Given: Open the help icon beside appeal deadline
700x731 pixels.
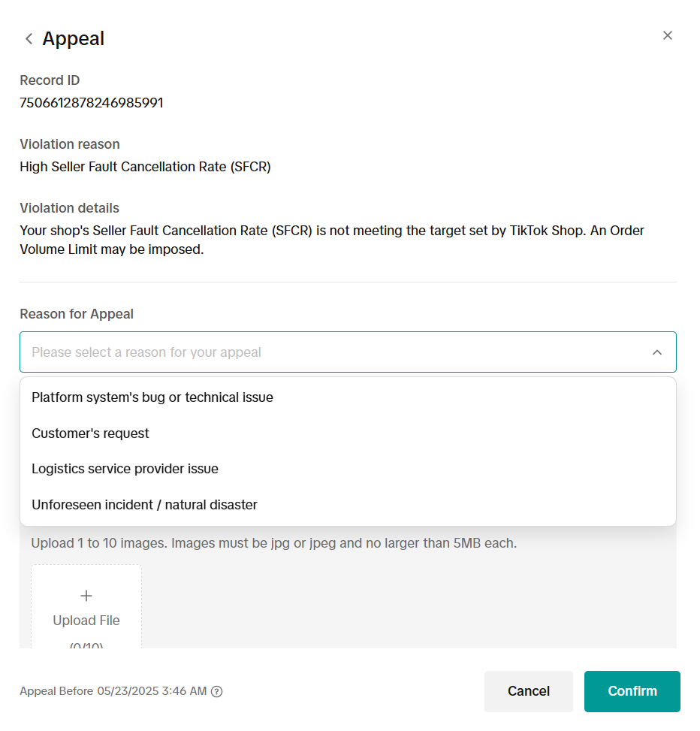Looking at the screenshot, I should coord(217,692).
